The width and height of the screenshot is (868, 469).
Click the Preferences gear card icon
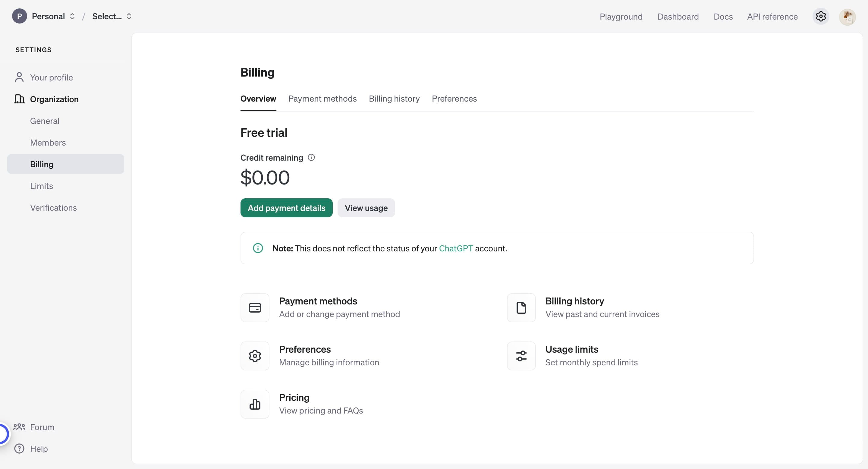(255, 356)
